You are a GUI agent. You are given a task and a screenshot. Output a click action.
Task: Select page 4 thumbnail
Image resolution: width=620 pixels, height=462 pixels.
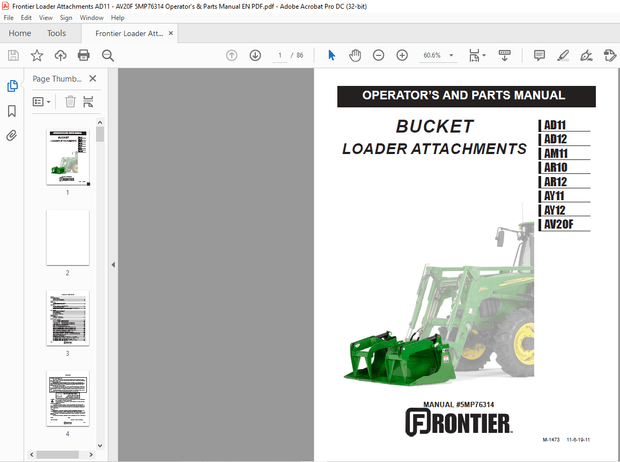[x=68, y=398]
